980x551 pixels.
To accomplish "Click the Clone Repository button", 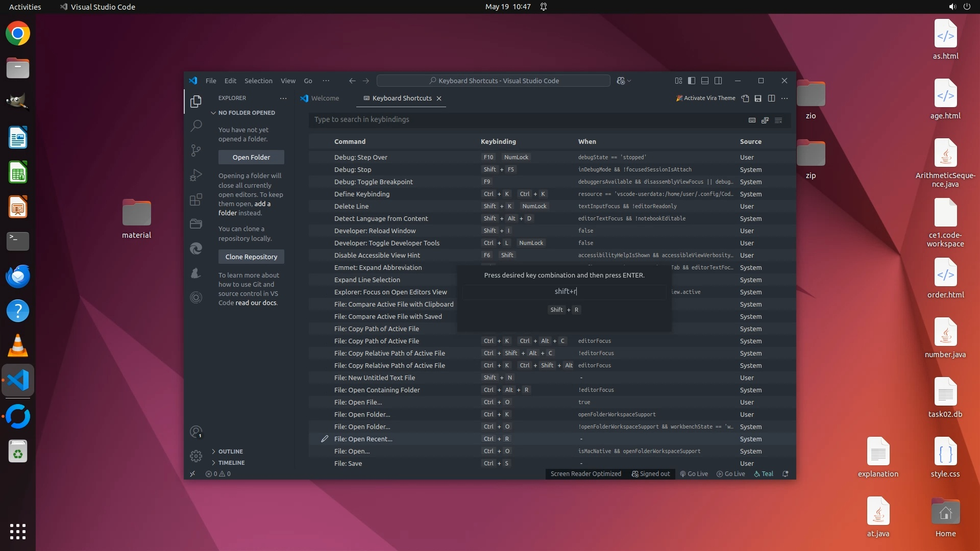I will coord(251,257).
